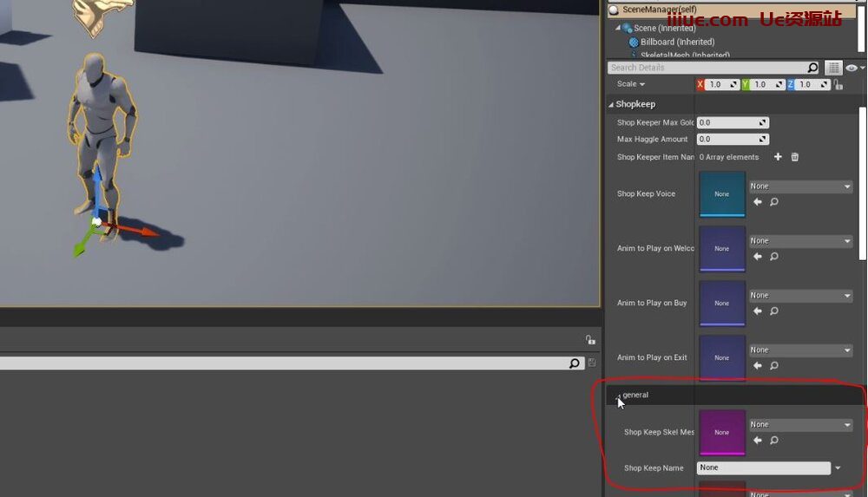Open the eye visibility options in Details panel
868x497 pixels.
(853, 68)
